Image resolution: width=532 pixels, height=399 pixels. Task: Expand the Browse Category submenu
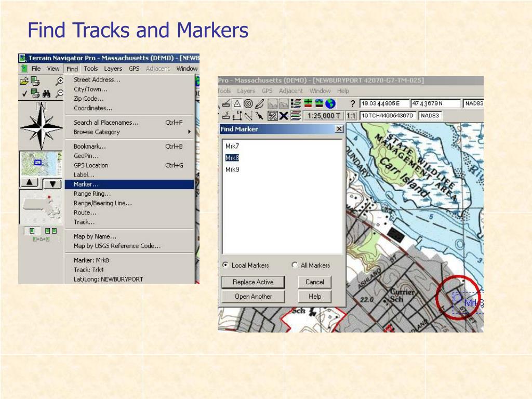(x=129, y=132)
